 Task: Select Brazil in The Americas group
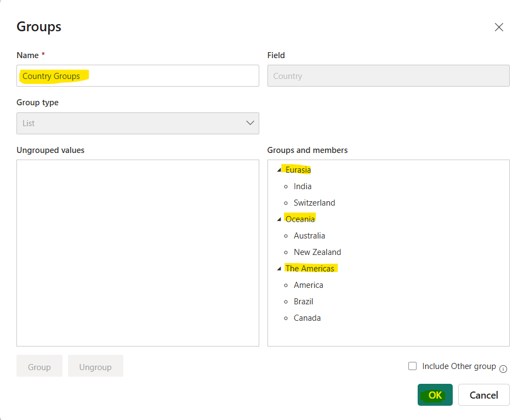(x=303, y=301)
